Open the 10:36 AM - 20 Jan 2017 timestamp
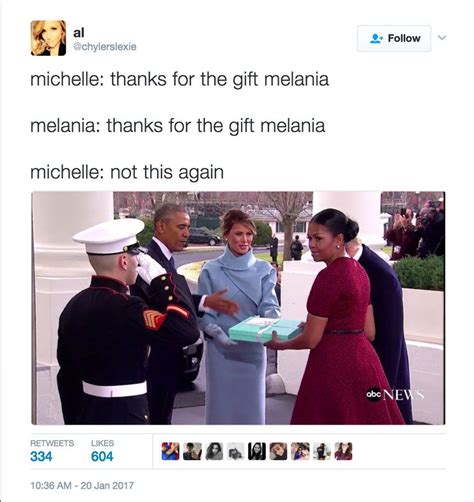Viewport: 474px width, 502px height. (82, 485)
